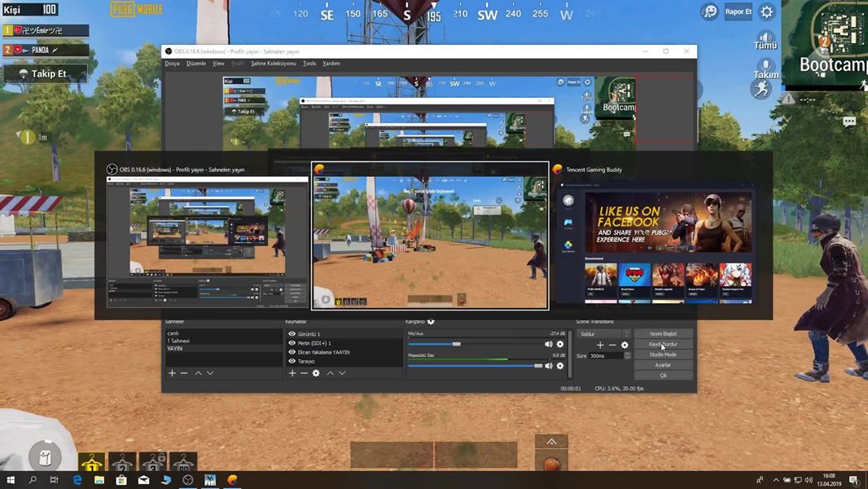
Task: Select the canlı scene
Action: pos(224,333)
